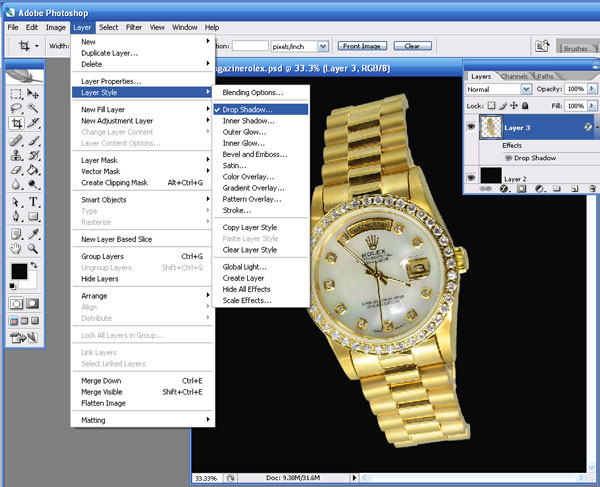Click the Clear button
600x487 pixels.
(412, 46)
